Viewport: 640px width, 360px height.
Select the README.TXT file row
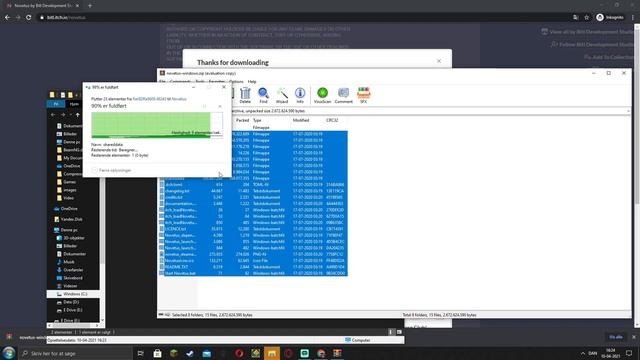click(x=253, y=267)
